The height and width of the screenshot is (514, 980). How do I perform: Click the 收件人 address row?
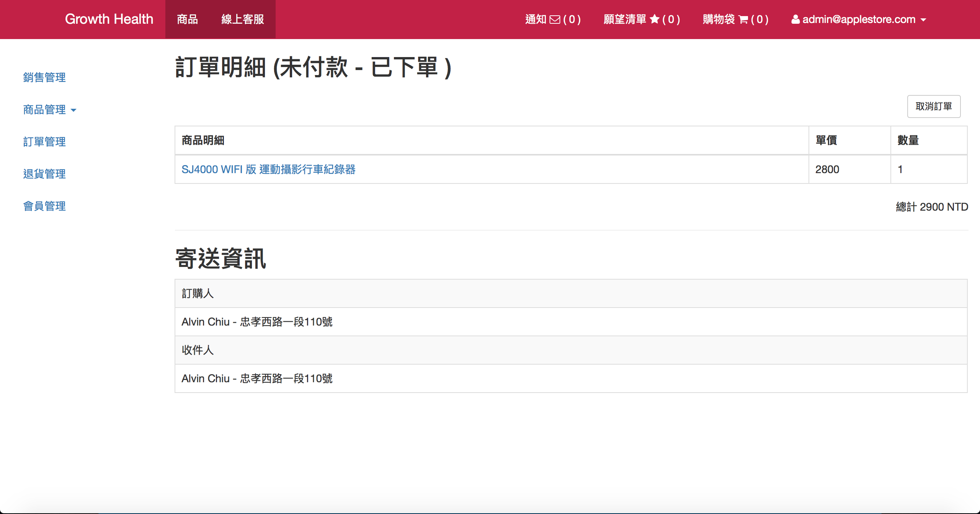(x=257, y=378)
